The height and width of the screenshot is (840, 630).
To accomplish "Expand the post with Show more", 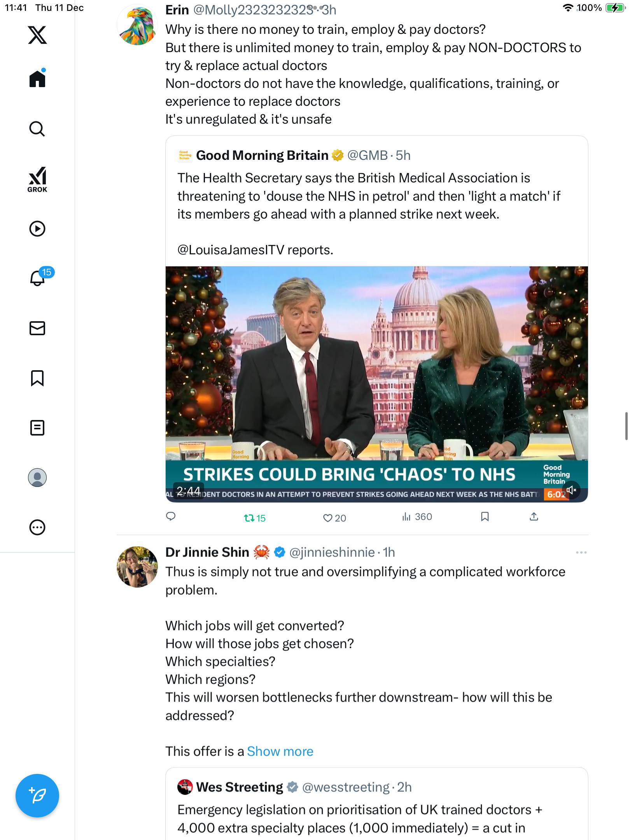I will click(x=280, y=751).
